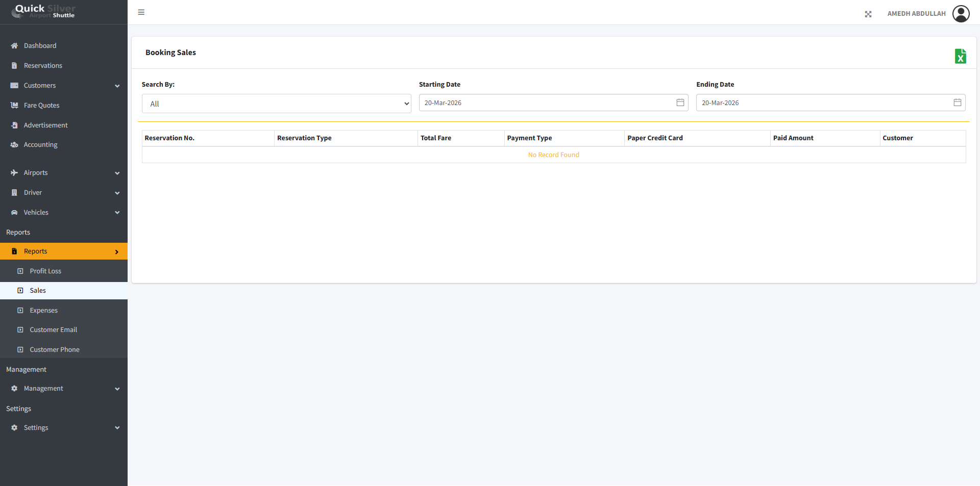Open calendar picker for Starting Date
The height and width of the screenshot is (486, 980).
pyautogui.click(x=680, y=103)
